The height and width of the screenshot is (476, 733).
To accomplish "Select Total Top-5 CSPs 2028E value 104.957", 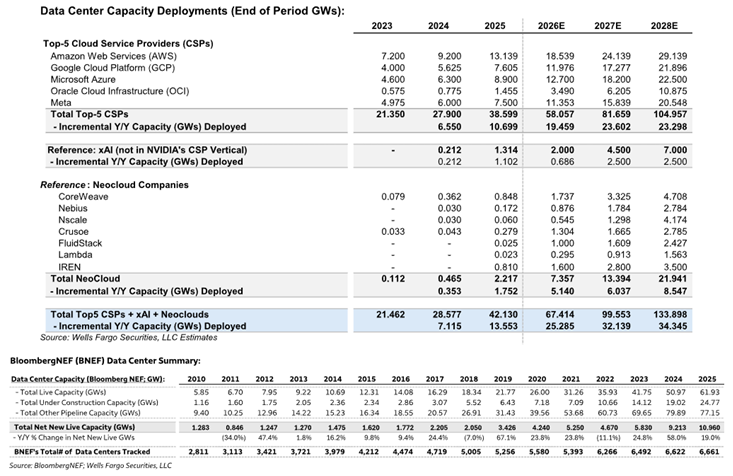I will click(x=668, y=115).
